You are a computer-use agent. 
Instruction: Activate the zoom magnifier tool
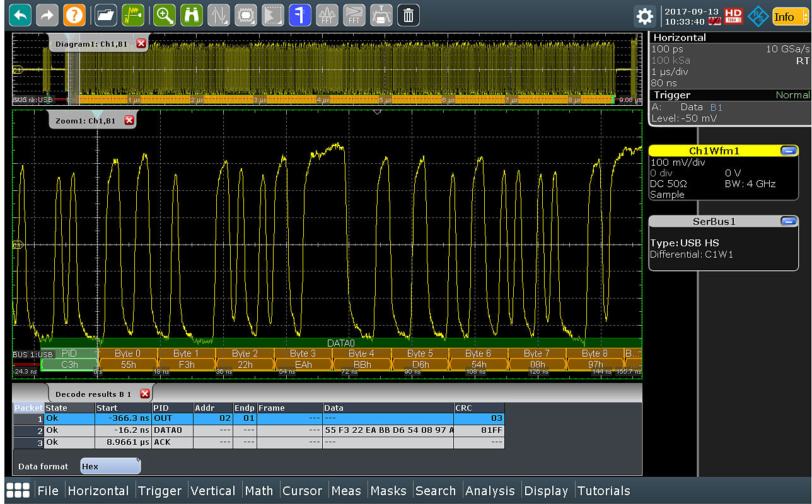click(x=165, y=15)
